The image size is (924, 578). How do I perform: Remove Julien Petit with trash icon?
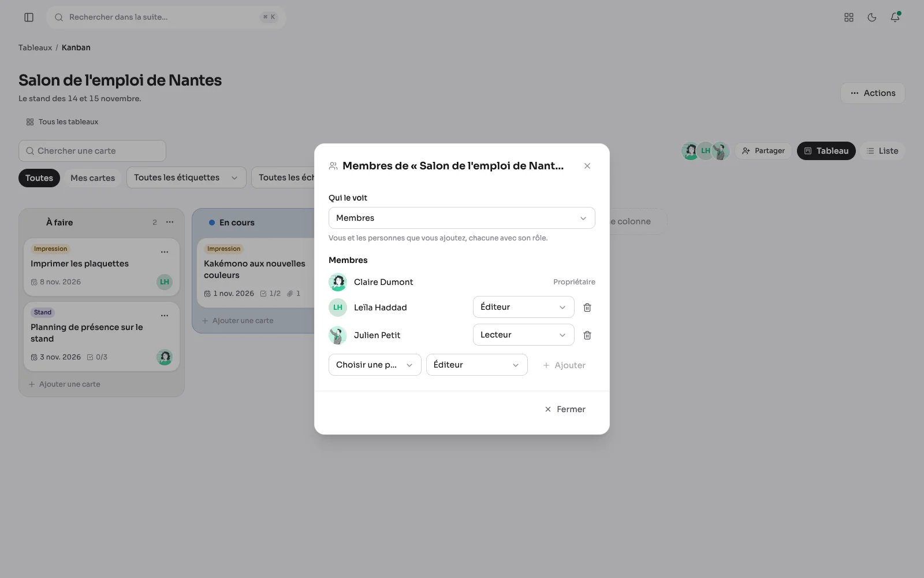(587, 335)
